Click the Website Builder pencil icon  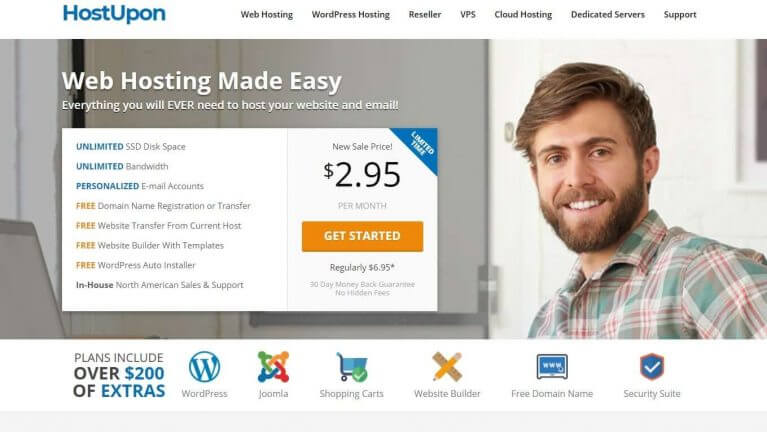click(x=447, y=366)
